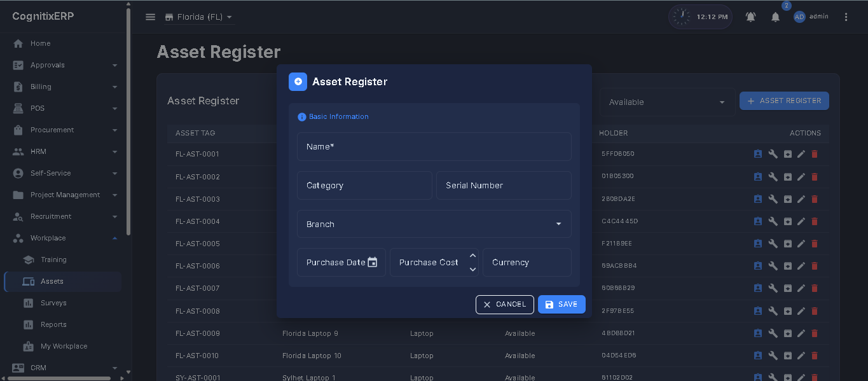Focus the Currency input field
Screen dimensions: 868x381
[527, 262]
